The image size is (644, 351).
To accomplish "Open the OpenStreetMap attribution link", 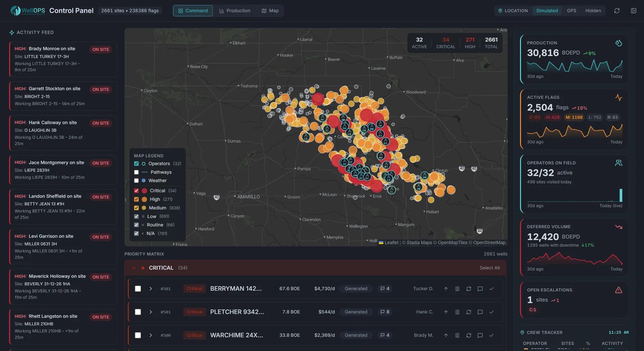I will (x=489, y=243).
